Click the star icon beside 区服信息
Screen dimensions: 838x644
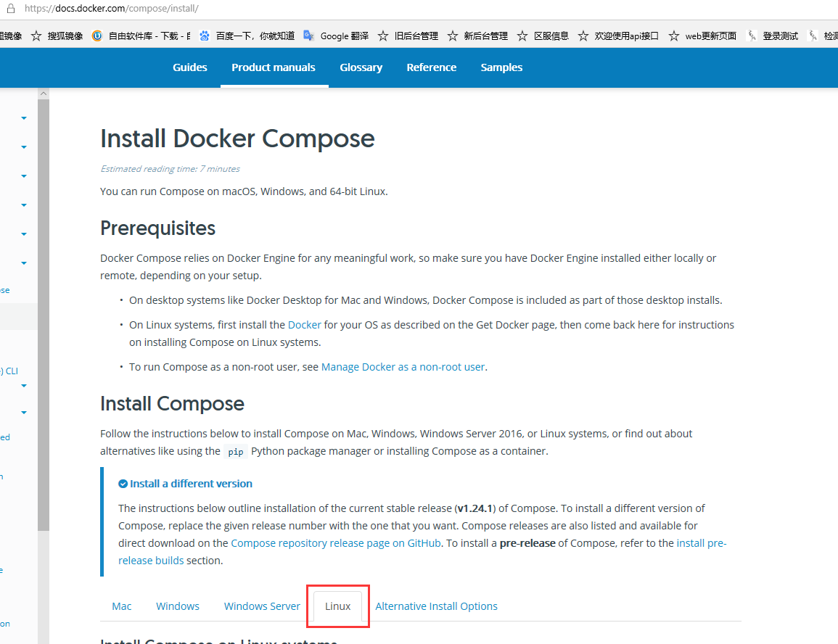tap(522, 36)
